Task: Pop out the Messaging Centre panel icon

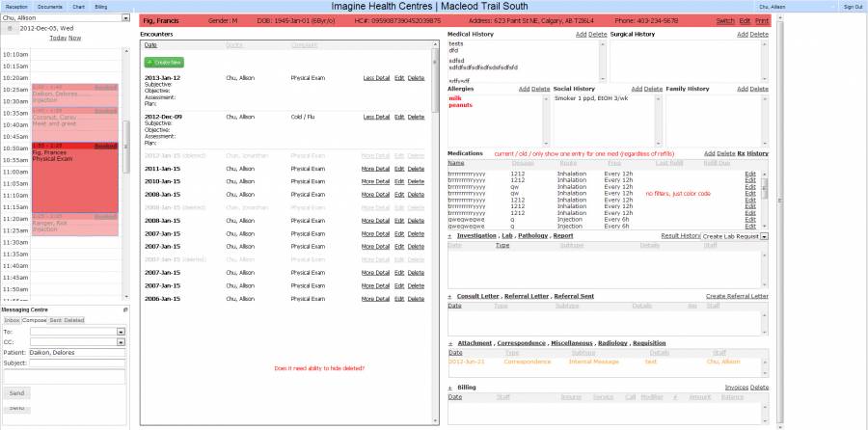Action: coord(125,309)
